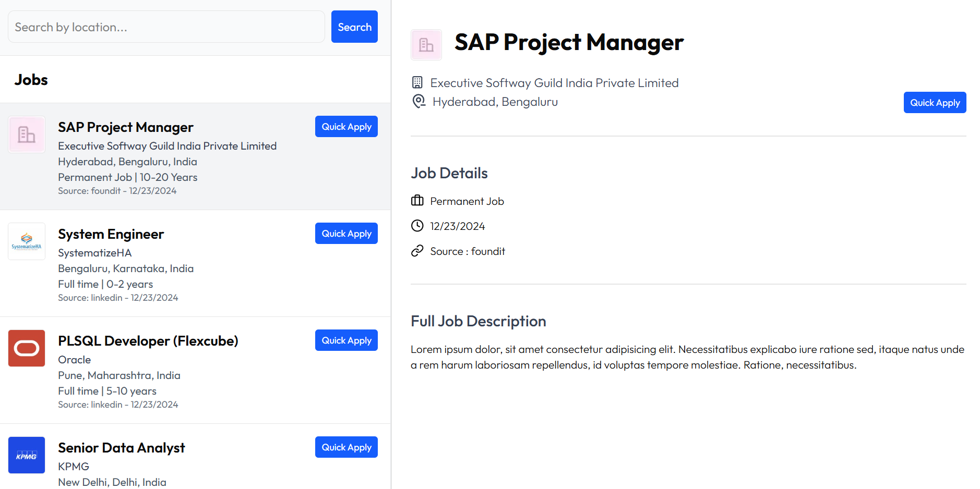Viewport: 980px width, 489px height.
Task: Quick Apply to PLSQL Developer (Flexcube) job
Action: click(346, 340)
